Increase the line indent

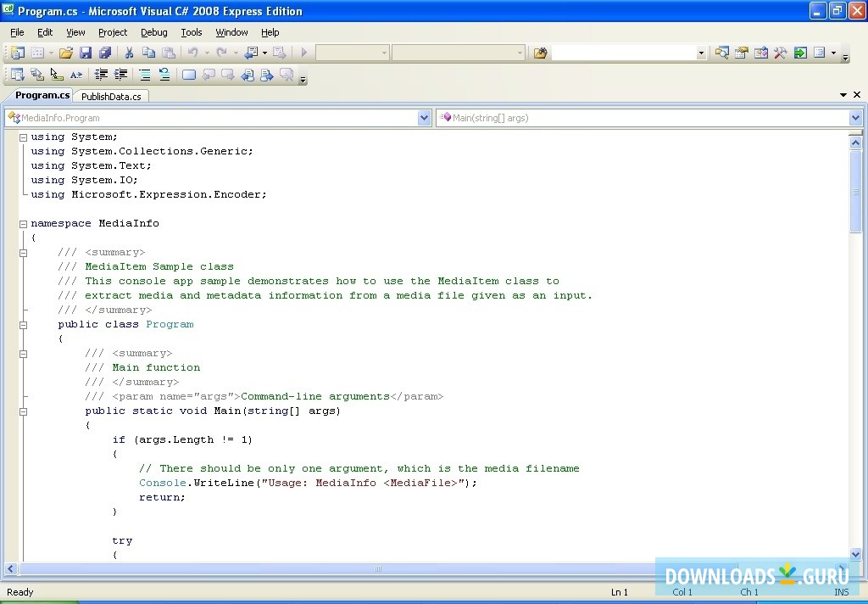coord(121,75)
